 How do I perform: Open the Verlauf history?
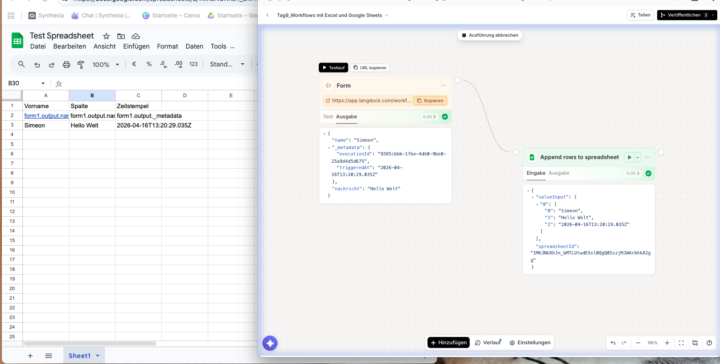488,342
